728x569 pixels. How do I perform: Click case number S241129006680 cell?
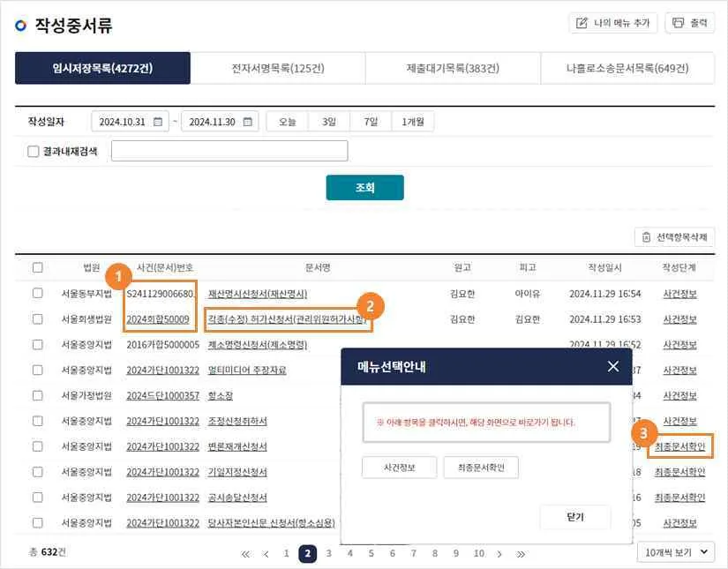point(161,294)
